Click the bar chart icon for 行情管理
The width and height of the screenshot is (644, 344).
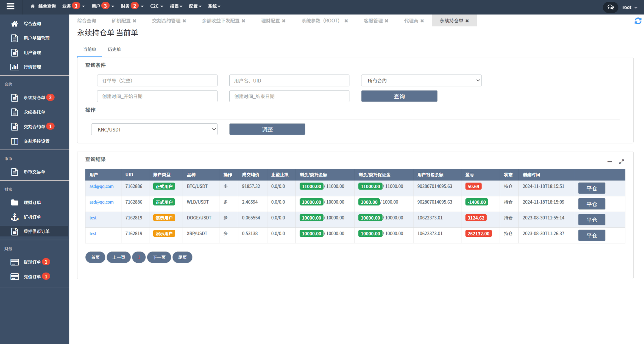(x=15, y=67)
